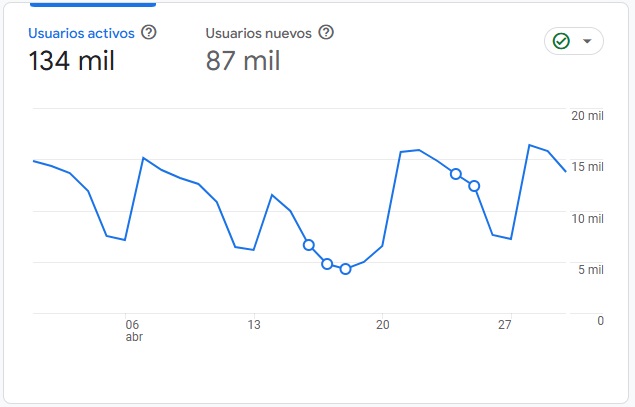Click the 13 date axis label
This screenshot has width=635, height=407.
[x=254, y=324]
